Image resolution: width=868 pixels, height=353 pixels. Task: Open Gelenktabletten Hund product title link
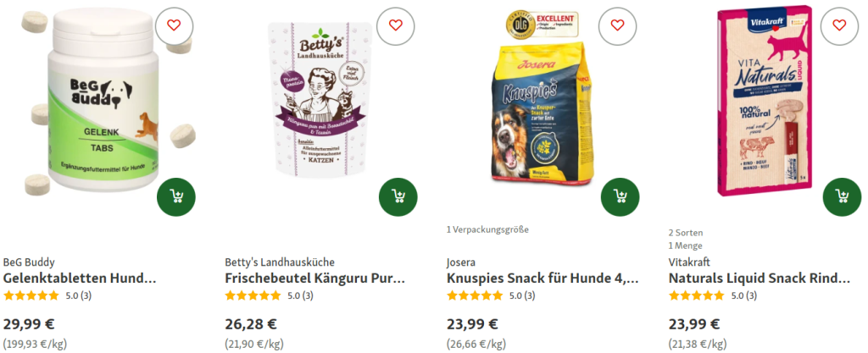(80, 279)
